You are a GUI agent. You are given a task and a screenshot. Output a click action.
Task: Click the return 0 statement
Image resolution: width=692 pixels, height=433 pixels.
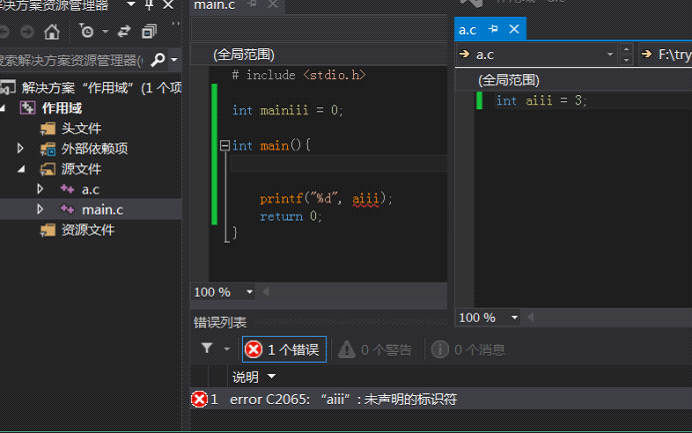point(290,216)
